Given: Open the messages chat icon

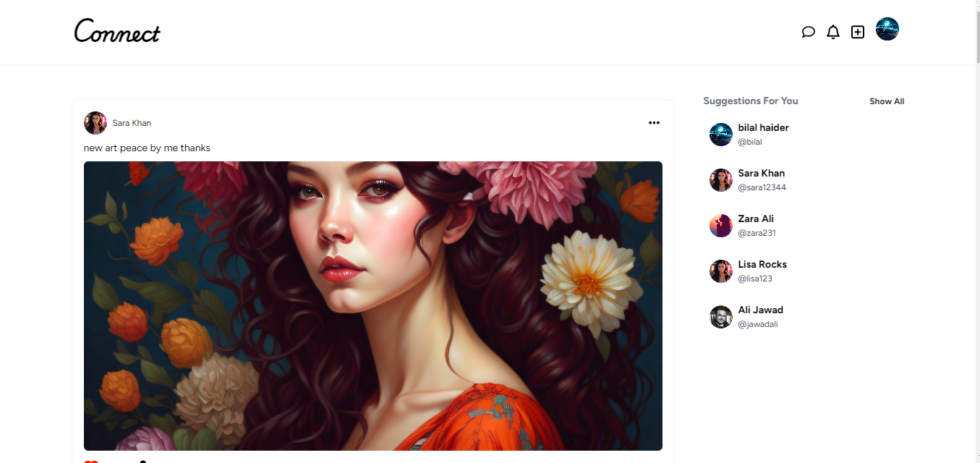Looking at the screenshot, I should point(809,32).
